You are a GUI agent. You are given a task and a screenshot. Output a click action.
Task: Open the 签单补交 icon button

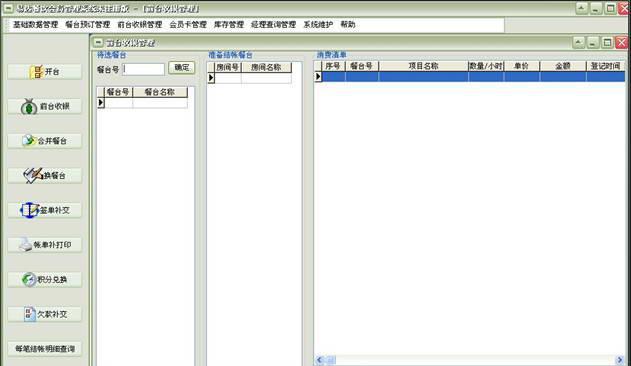pyautogui.click(x=45, y=210)
